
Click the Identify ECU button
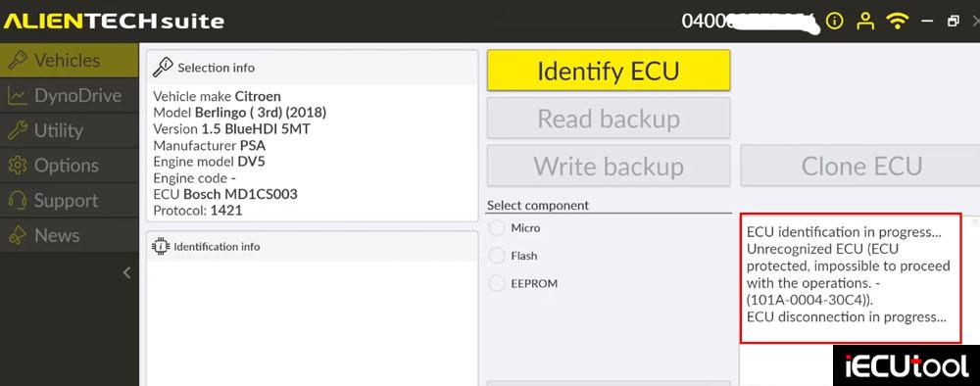point(609,71)
